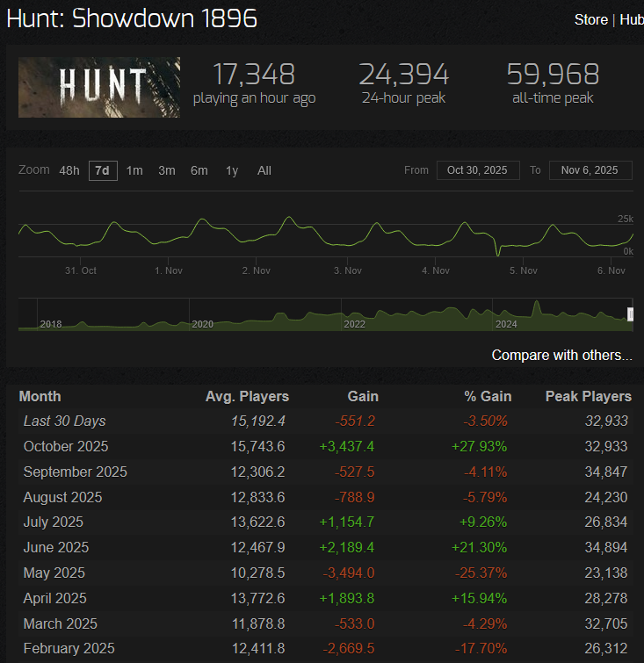
Task: Click the 59,968 all-time peak stat
Action: [x=553, y=83]
